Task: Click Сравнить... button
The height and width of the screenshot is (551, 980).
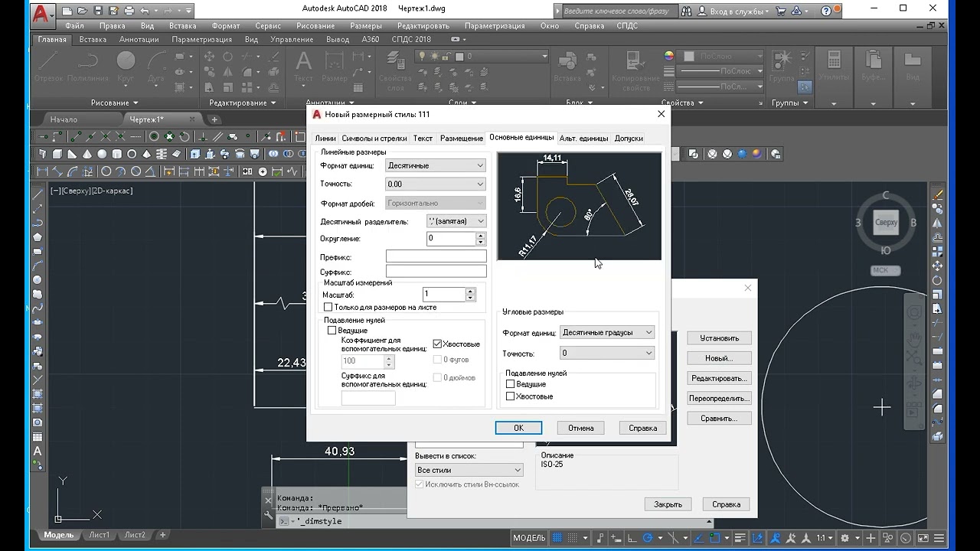Action: [x=719, y=419]
